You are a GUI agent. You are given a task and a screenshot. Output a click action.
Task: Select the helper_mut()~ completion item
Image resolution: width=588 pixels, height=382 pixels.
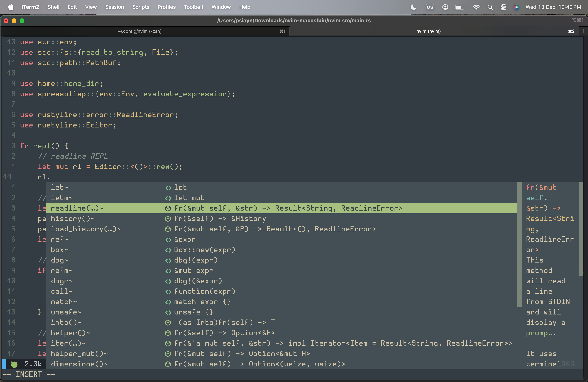point(282,354)
